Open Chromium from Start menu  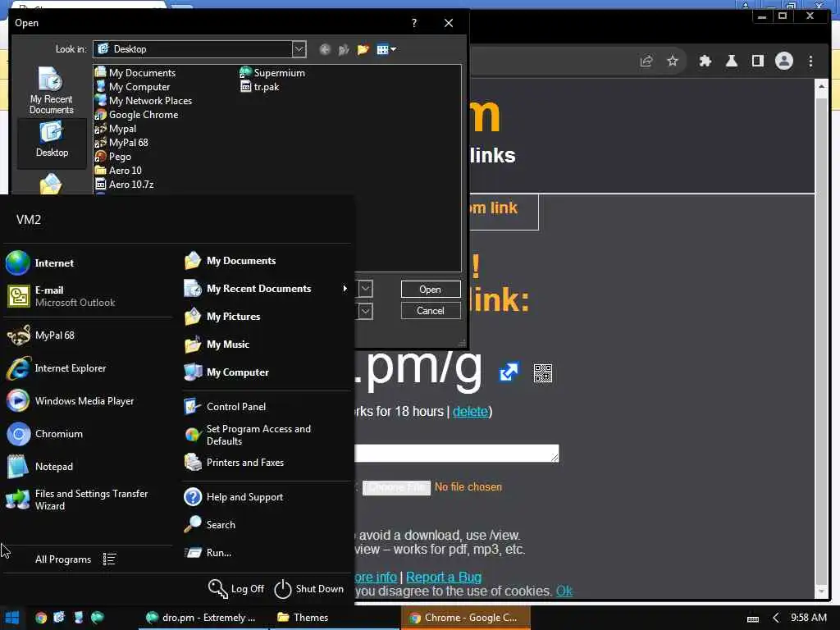[x=45, y=434]
